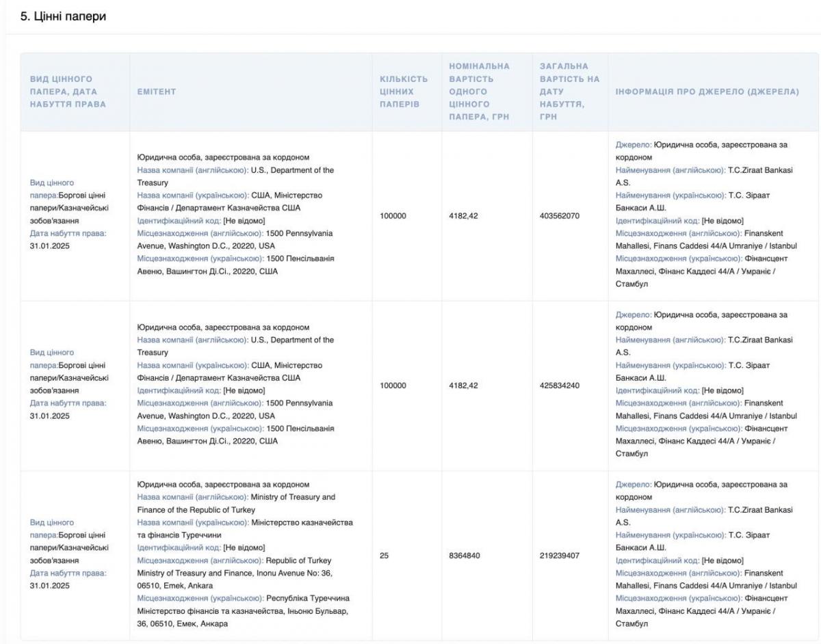
Task: Click the third row's acquisition date 31.01.2025
Action: [50, 586]
